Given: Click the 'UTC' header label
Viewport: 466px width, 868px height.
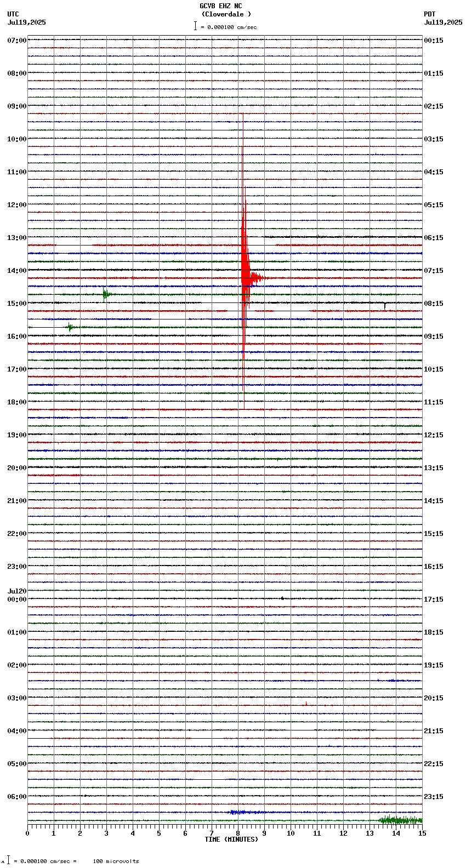Looking at the screenshot, I should click(x=13, y=14).
